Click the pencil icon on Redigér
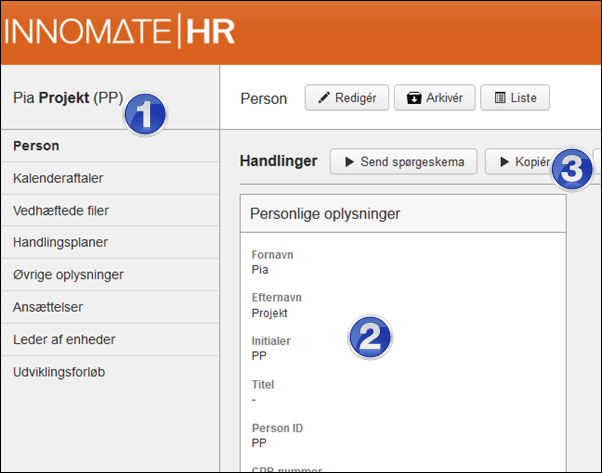The image size is (602, 473). click(324, 98)
